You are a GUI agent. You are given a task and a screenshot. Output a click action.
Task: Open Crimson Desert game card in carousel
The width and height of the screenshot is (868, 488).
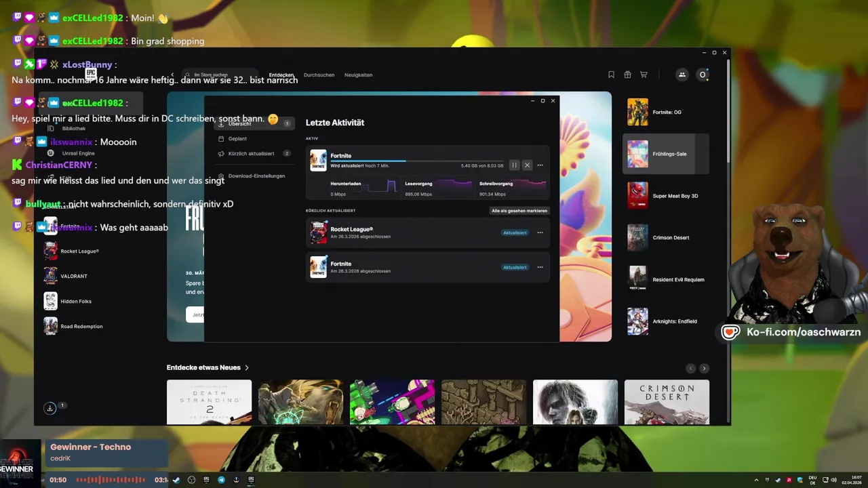[667, 402]
